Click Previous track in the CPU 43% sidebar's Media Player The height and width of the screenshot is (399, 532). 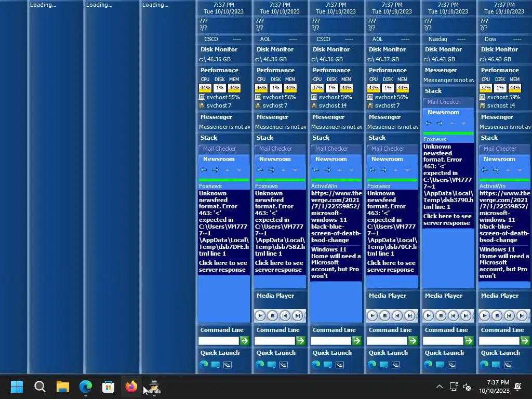coord(397,316)
